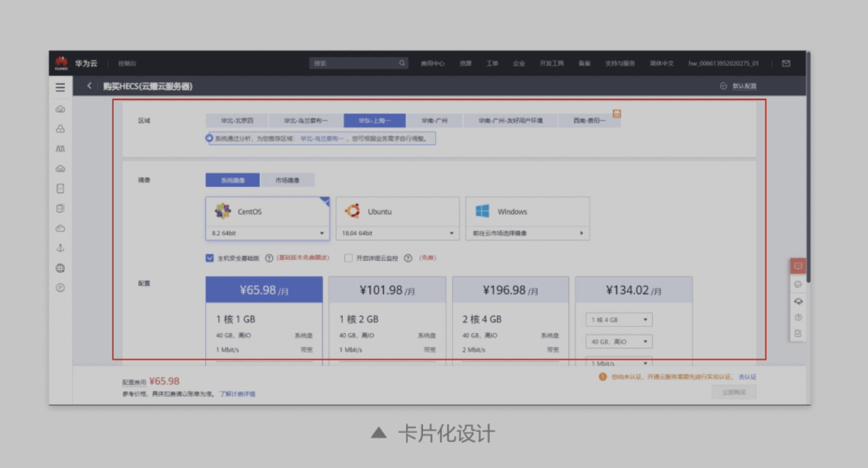Click the back chevron beside 购买HECS
The image size is (868, 468).
(89, 86)
